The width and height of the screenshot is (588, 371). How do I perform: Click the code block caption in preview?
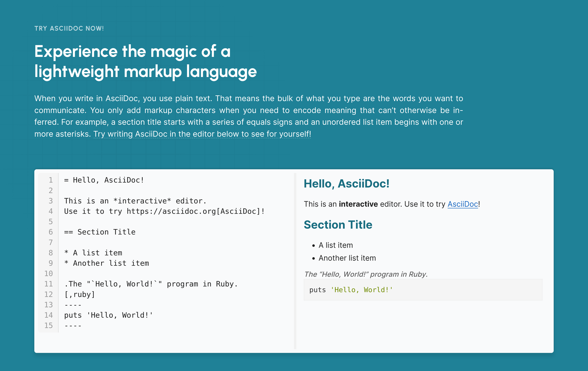[366, 274]
